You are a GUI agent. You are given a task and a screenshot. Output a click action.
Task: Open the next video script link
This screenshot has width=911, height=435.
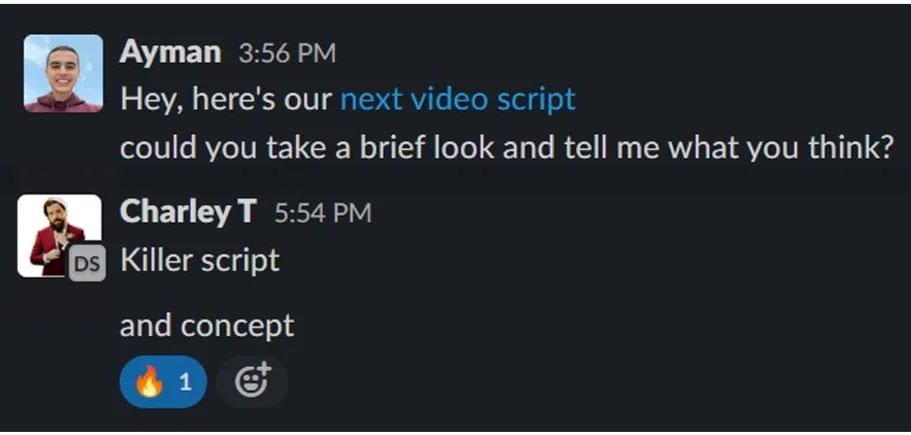tap(458, 99)
